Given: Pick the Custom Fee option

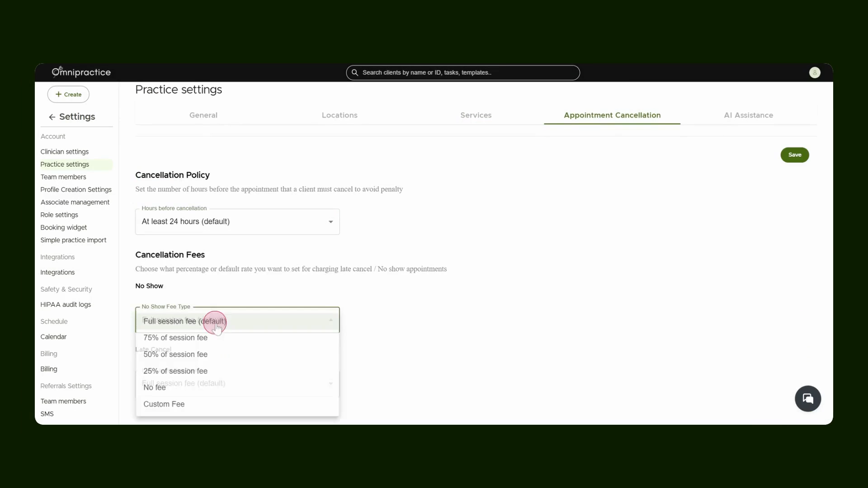Looking at the screenshot, I should (x=237, y=404).
